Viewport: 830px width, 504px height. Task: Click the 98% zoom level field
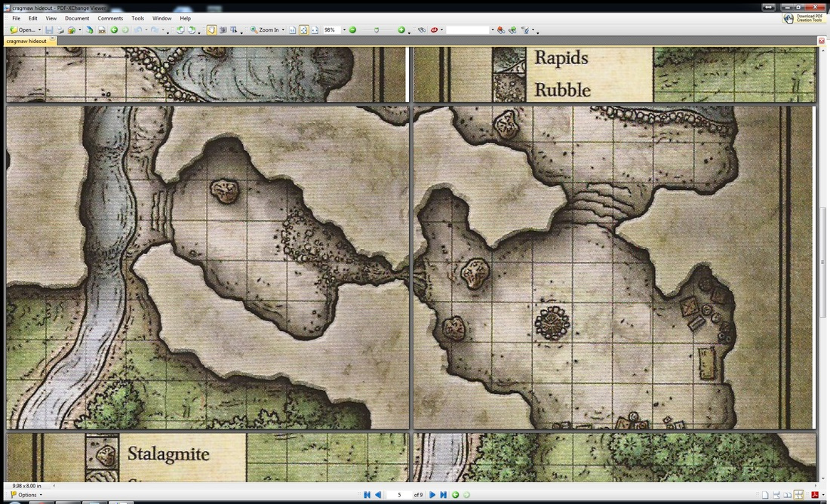331,30
